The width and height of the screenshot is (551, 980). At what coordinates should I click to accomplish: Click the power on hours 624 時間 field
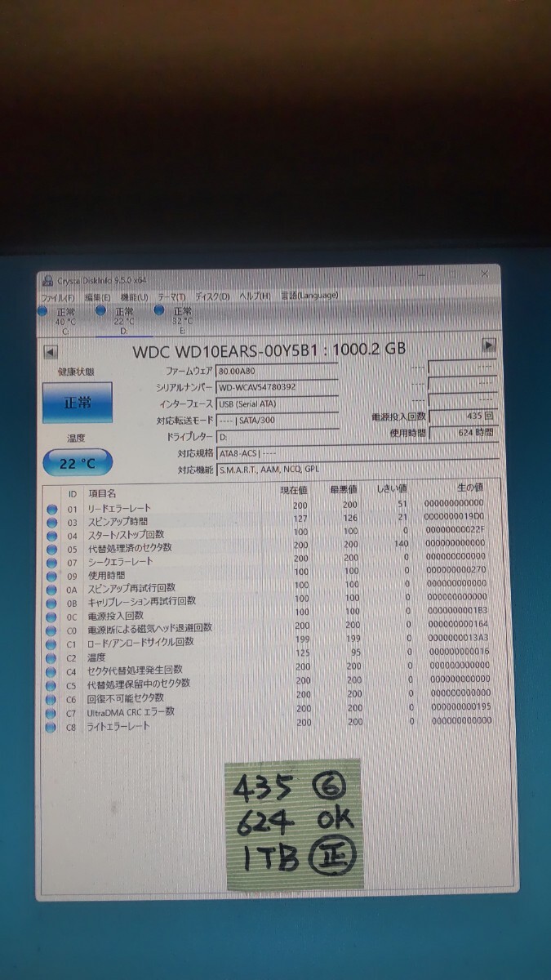point(462,432)
